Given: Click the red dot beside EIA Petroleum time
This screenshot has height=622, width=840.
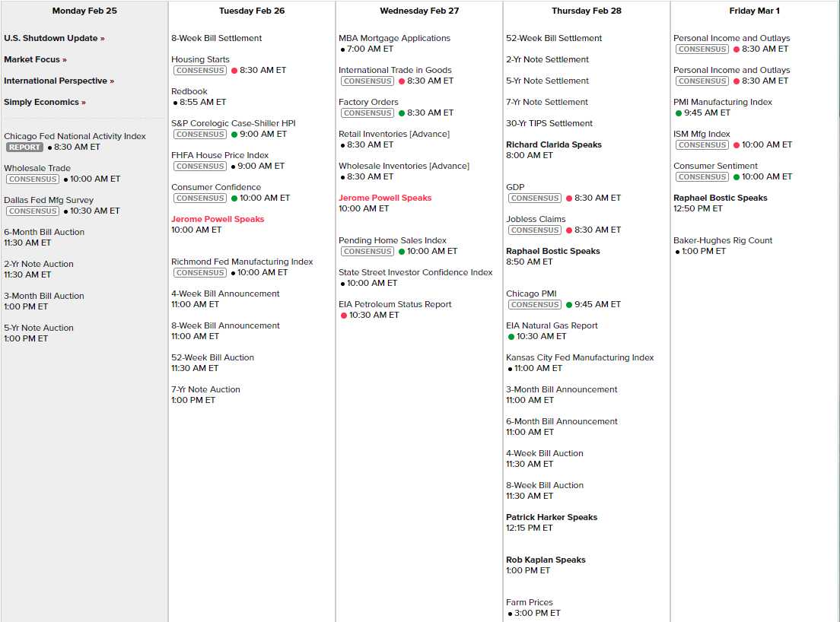Looking at the screenshot, I should 344,315.
